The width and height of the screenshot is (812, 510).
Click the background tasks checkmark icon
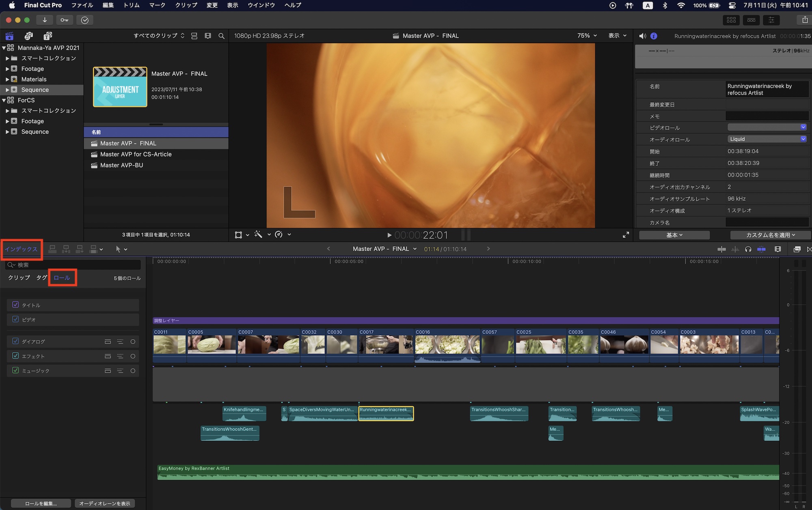coord(84,20)
